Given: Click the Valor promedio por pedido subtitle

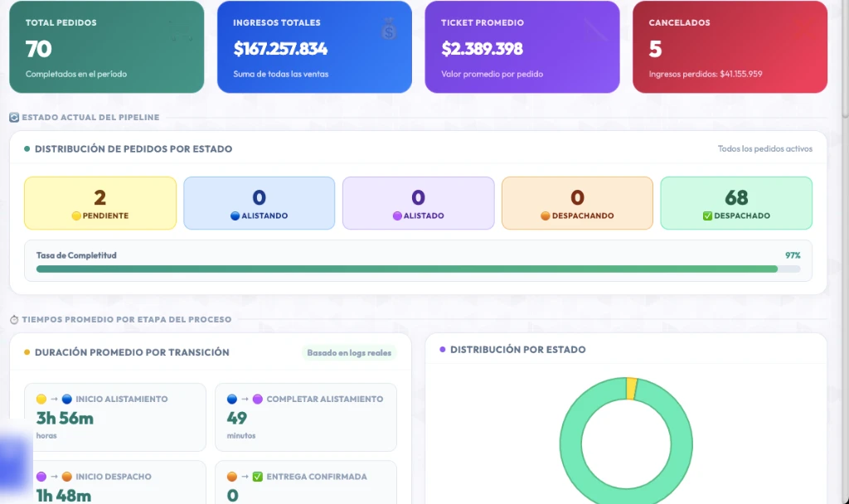Looking at the screenshot, I should pos(492,74).
